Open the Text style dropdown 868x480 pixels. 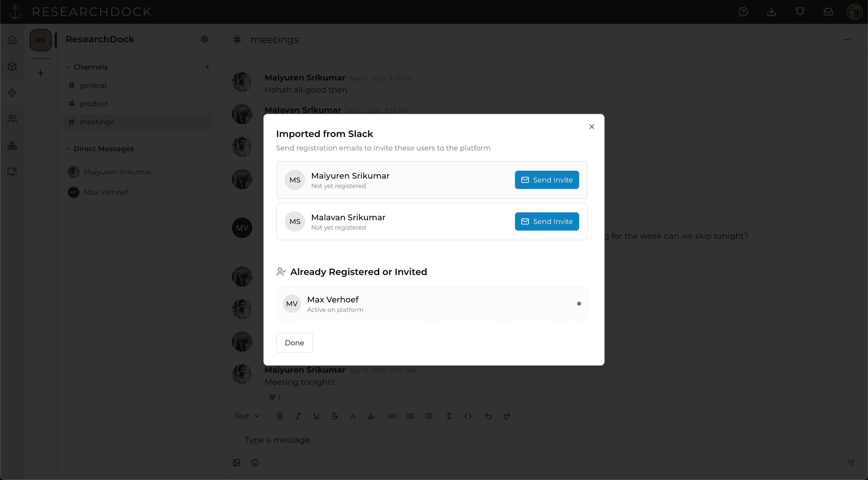coord(247,416)
